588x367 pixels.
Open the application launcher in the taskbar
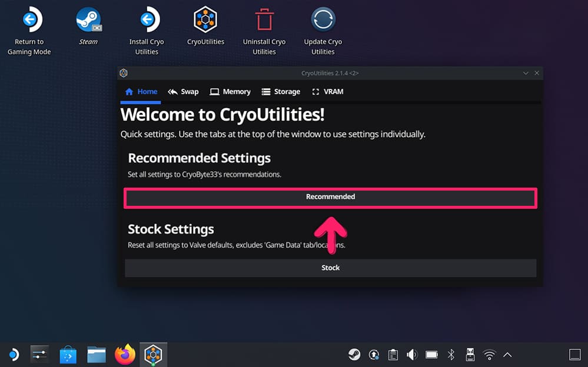point(14,355)
